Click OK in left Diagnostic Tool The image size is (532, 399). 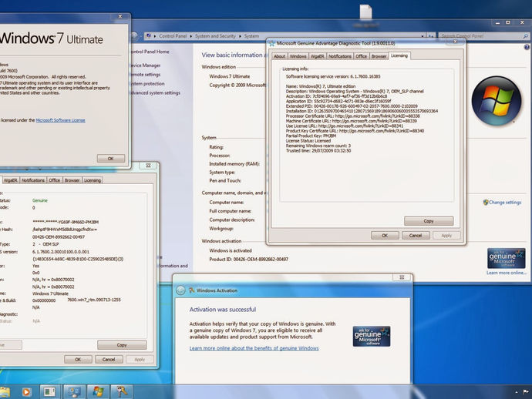(x=78, y=360)
